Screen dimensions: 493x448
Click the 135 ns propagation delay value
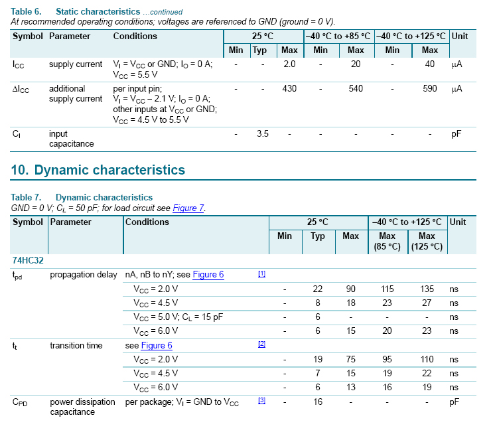pos(427,289)
